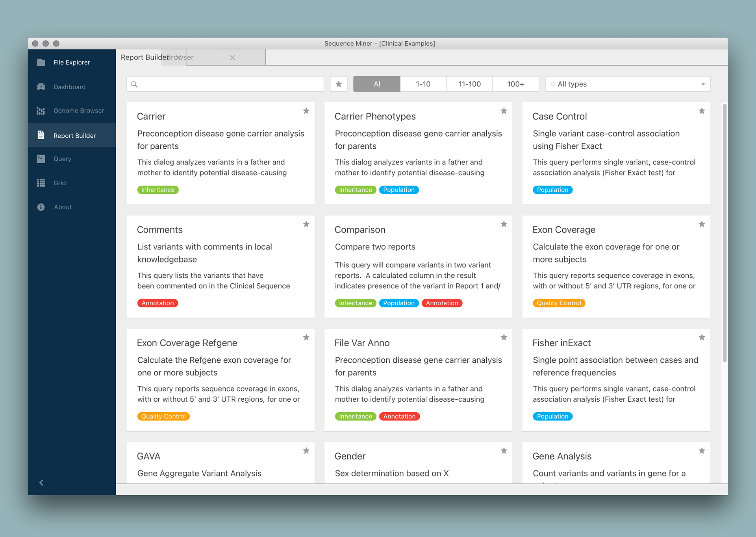
Task: Click 'Compare two reports' subtitle text
Action: point(375,247)
